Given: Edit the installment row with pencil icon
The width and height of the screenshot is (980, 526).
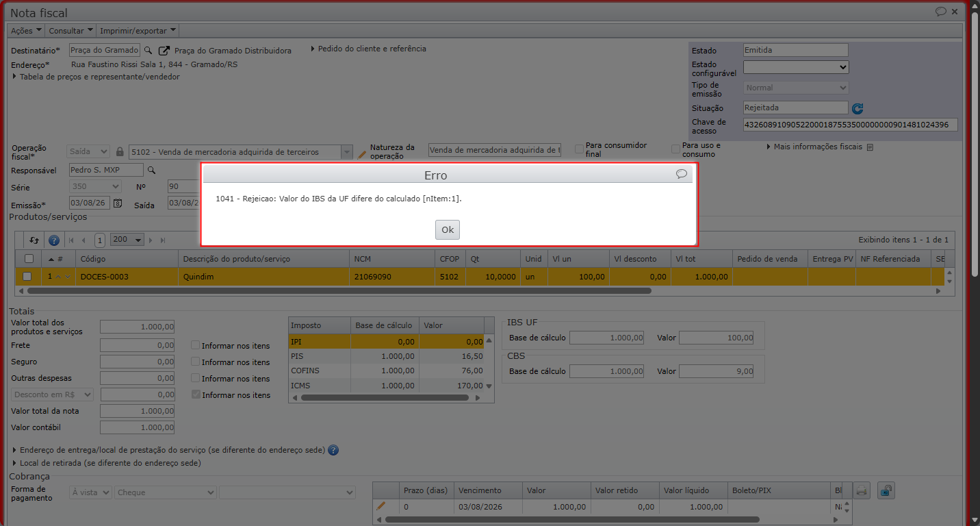Looking at the screenshot, I should (381, 506).
